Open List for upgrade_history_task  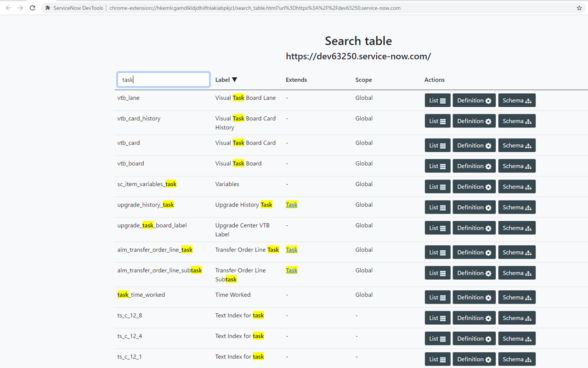pyautogui.click(x=437, y=207)
